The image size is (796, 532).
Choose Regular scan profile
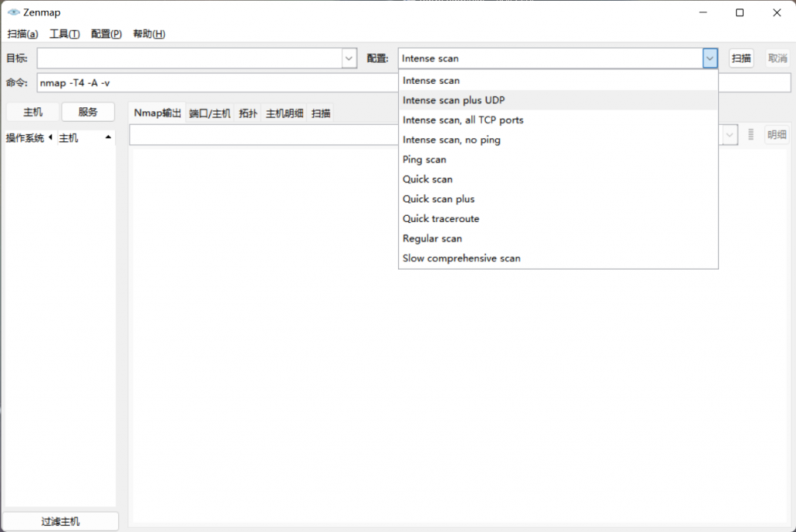558,239
